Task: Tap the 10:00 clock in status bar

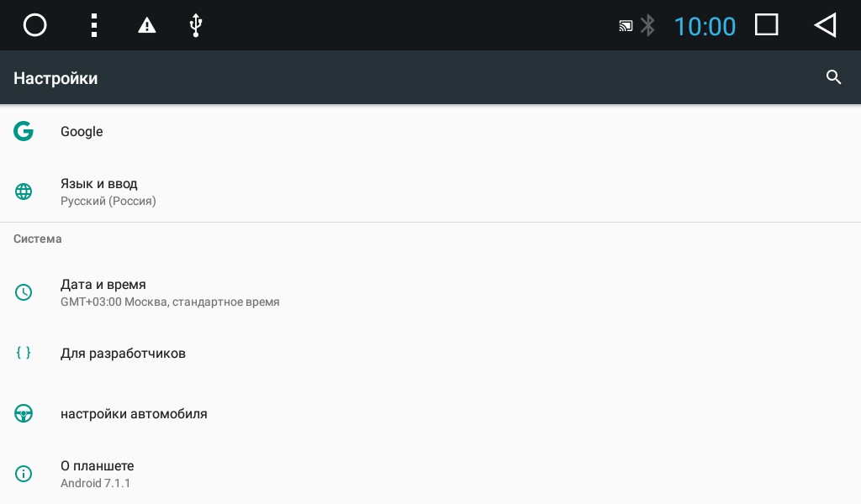Action: [705, 26]
